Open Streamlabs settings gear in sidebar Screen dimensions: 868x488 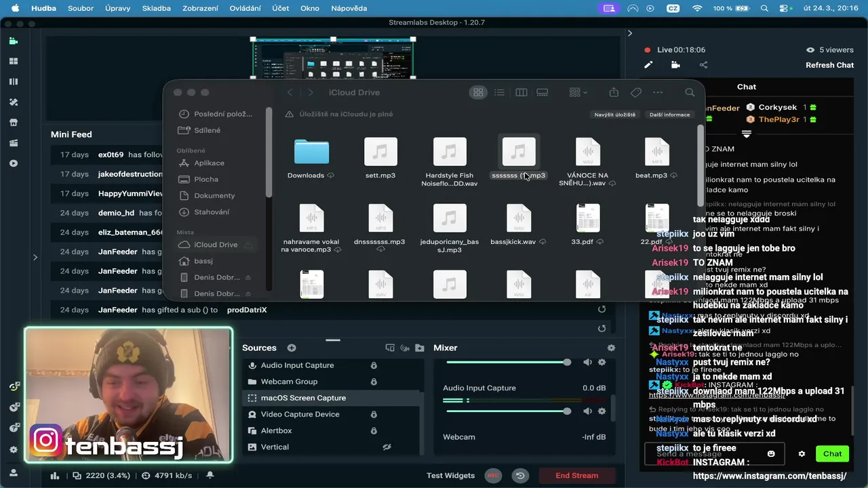(x=13, y=449)
